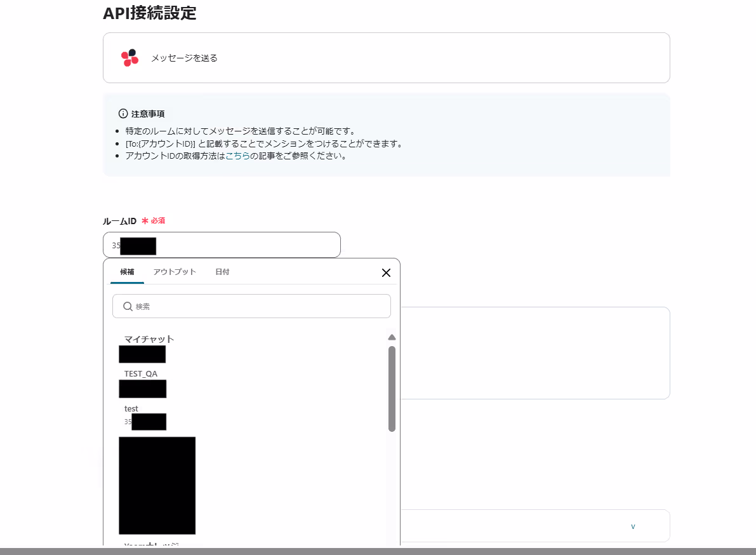The width and height of the screenshot is (756, 555).
Task: Focus the ルームID input field
Action: tap(222, 245)
